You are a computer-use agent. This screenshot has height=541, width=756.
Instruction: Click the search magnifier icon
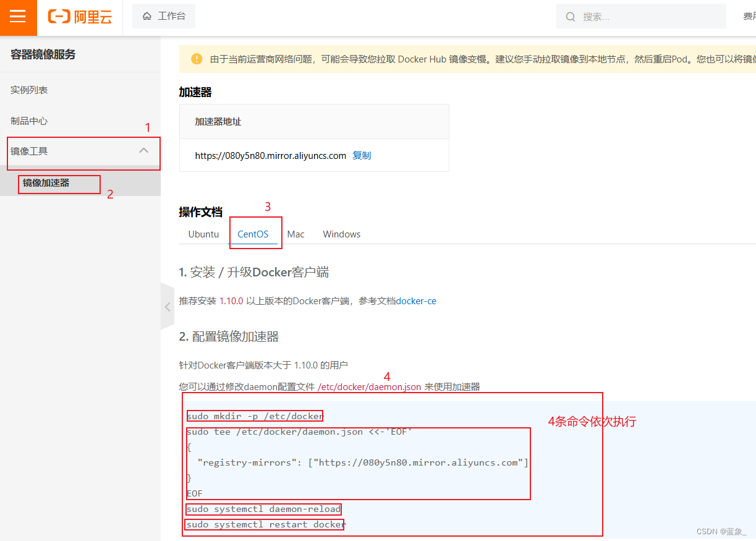click(571, 17)
